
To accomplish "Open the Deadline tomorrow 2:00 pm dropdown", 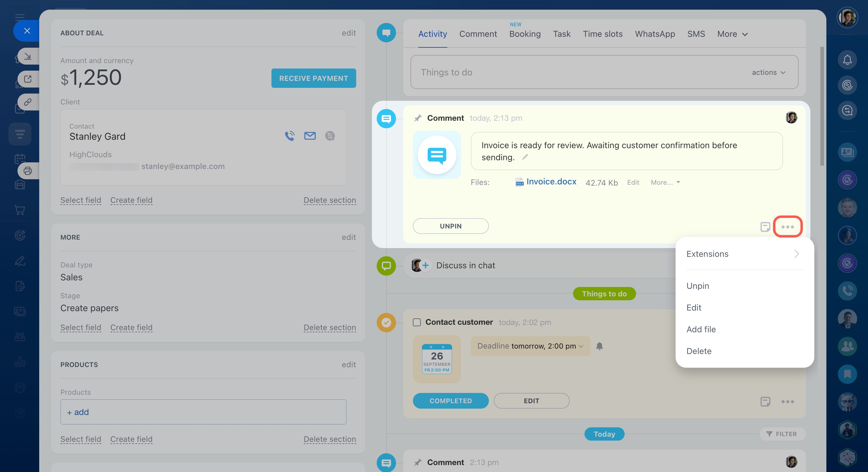I will click(530, 346).
